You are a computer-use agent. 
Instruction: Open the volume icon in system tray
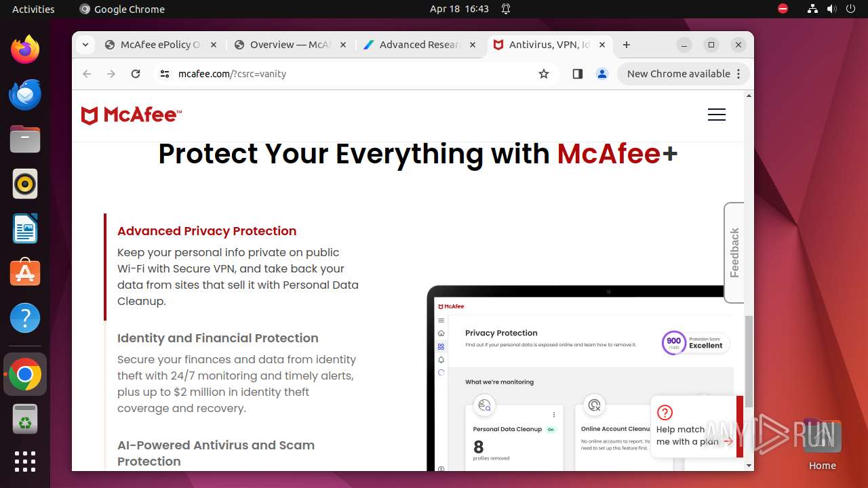point(831,9)
